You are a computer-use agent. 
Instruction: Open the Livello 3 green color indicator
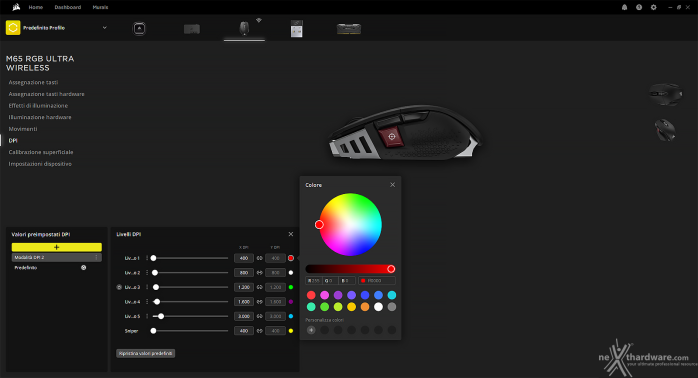coord(291,287)
